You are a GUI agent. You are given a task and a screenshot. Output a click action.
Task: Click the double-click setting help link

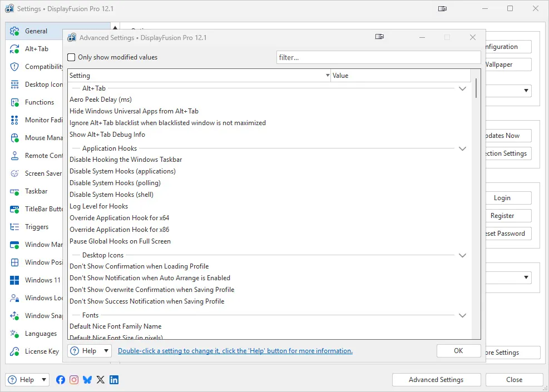235,351
